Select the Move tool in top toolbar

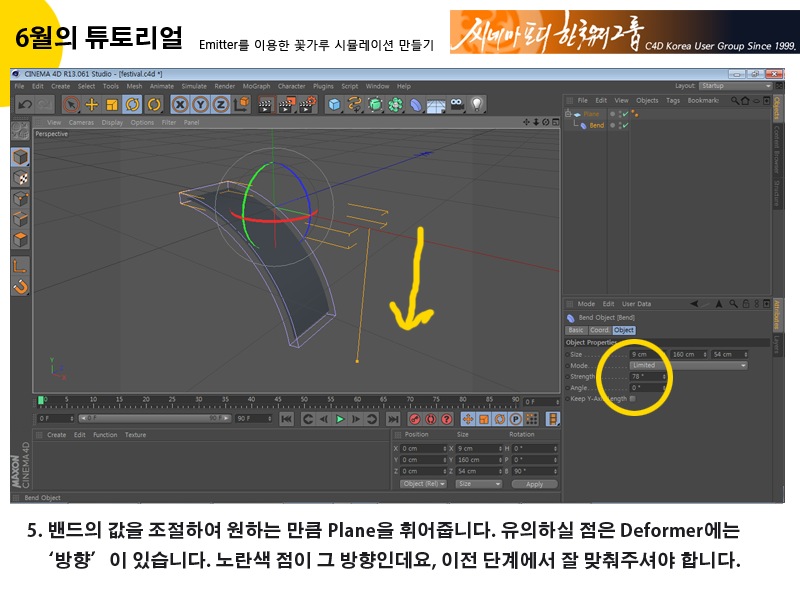click(x=92, y=105)
